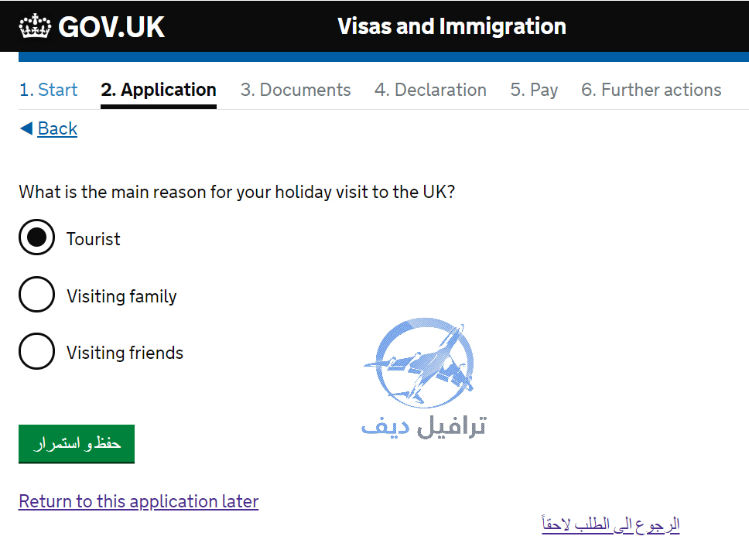
Task: Select the Tourist radio button
Action: [37, 237]
